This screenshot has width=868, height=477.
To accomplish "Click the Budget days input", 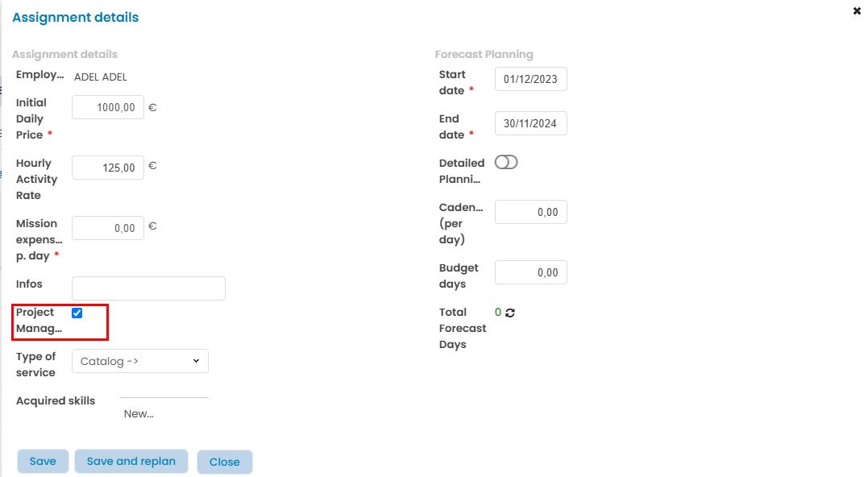I will [530, 272].
